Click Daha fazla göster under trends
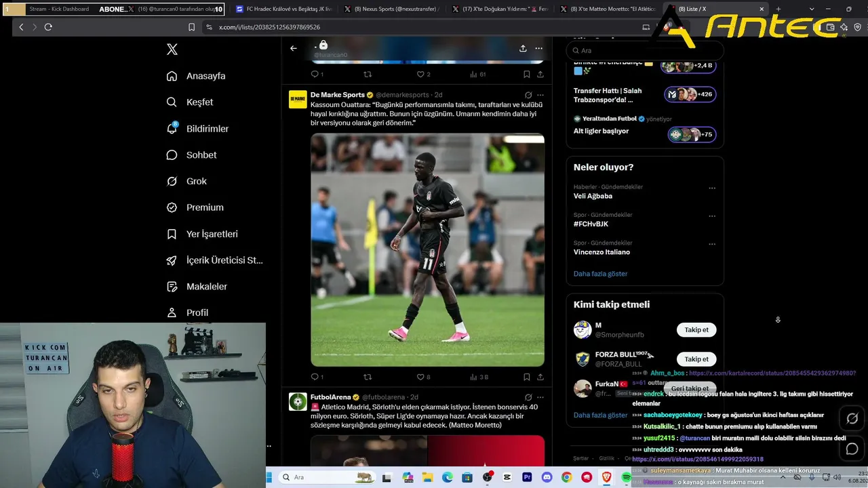This screenshot has height=488, width=868. pos(601,274)
